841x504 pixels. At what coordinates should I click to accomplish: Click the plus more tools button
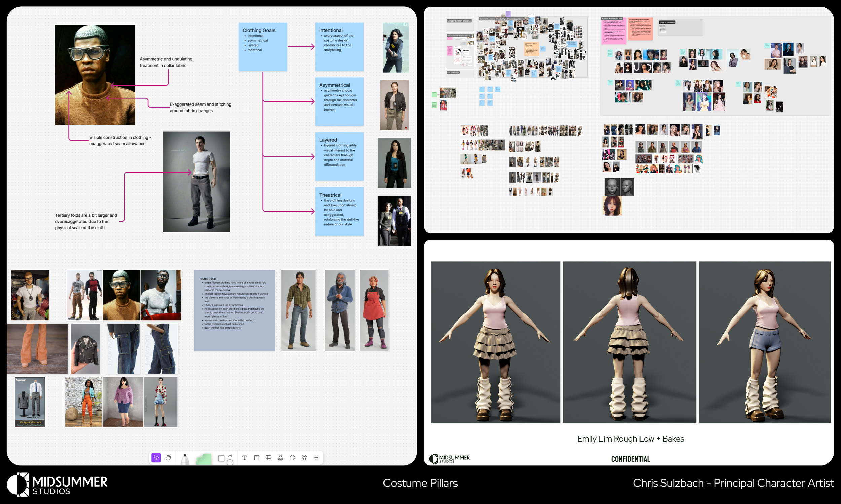[316, 458]
